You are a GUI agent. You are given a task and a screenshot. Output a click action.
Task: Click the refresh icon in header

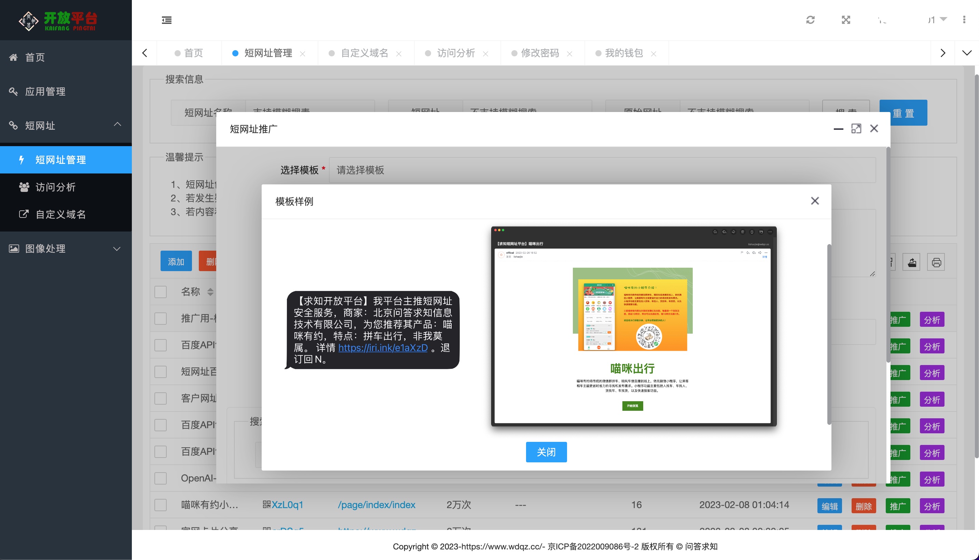tap(811, 20)
